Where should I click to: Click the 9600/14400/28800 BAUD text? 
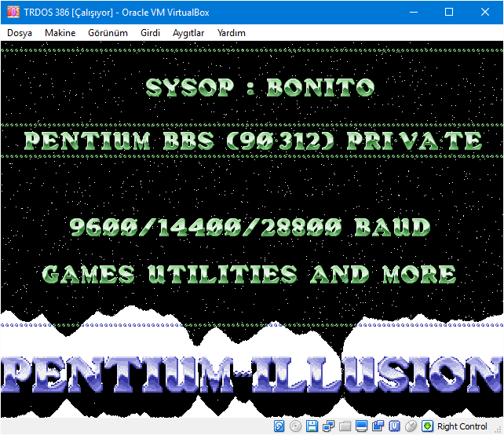click(250, 227)
